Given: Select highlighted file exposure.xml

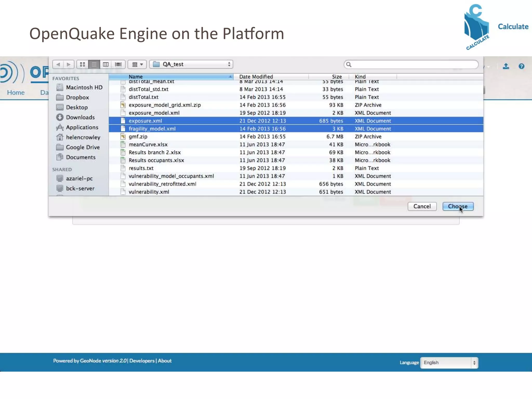Looking at the screenshot, I should (296, 121).
